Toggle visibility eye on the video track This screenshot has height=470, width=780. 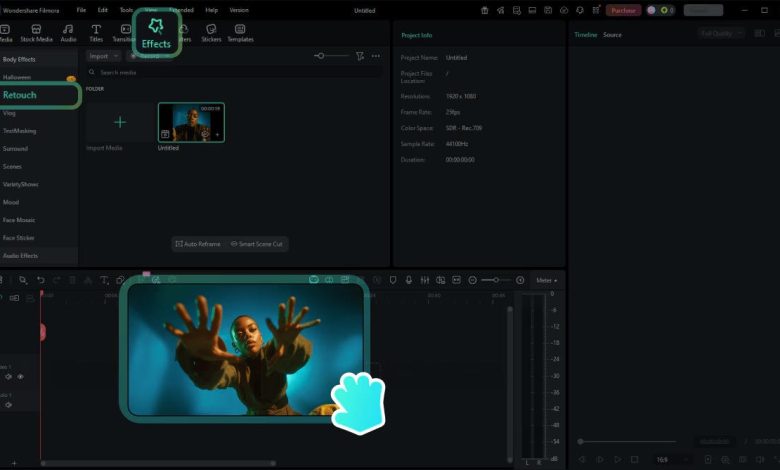(x=20, y=377)
